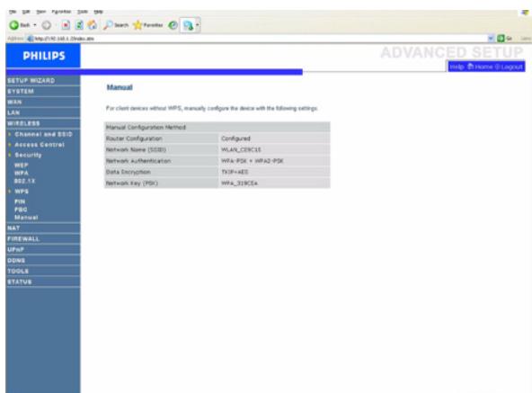Select 802.1X under Security
This screenshot has width=532, height=393.
(24, 181)
